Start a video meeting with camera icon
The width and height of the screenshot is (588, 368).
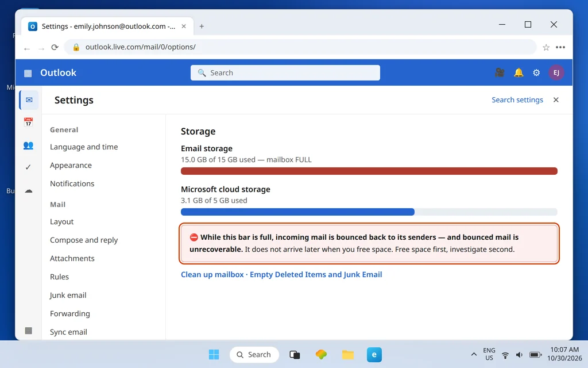point(500,72)
